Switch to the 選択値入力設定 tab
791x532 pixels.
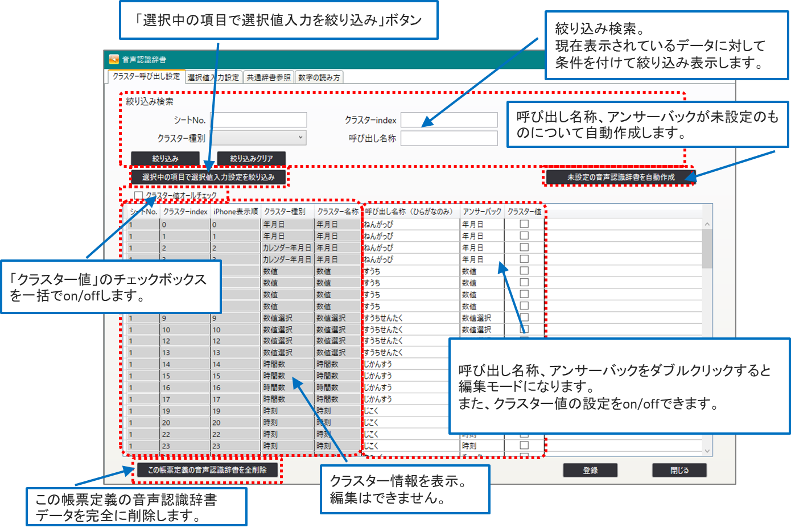pos(213,77)
